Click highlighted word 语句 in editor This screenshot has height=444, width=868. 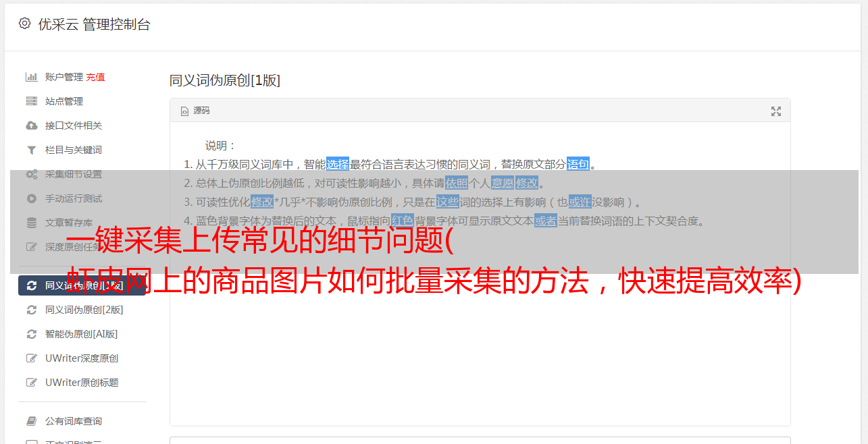click(x=578, y=164)
